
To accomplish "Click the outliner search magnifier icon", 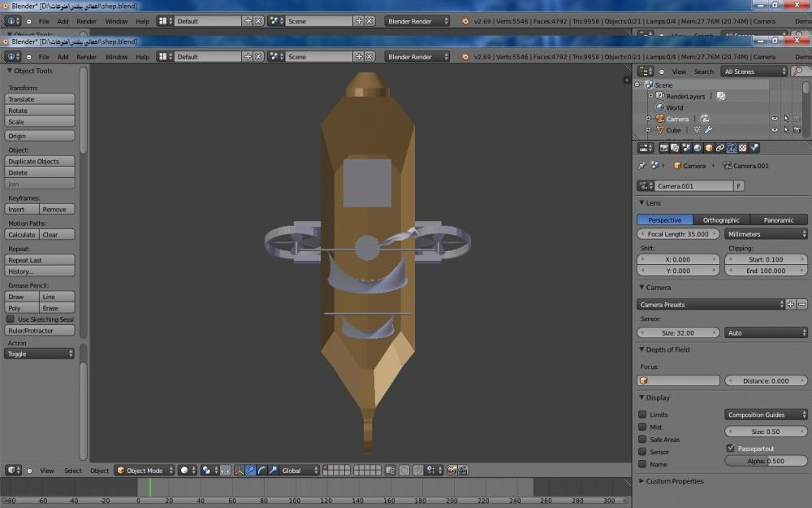I will pos(798,71).
